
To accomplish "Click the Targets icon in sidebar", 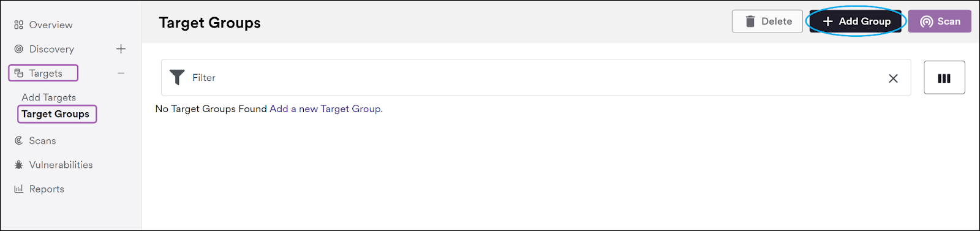I will (18, 73).
